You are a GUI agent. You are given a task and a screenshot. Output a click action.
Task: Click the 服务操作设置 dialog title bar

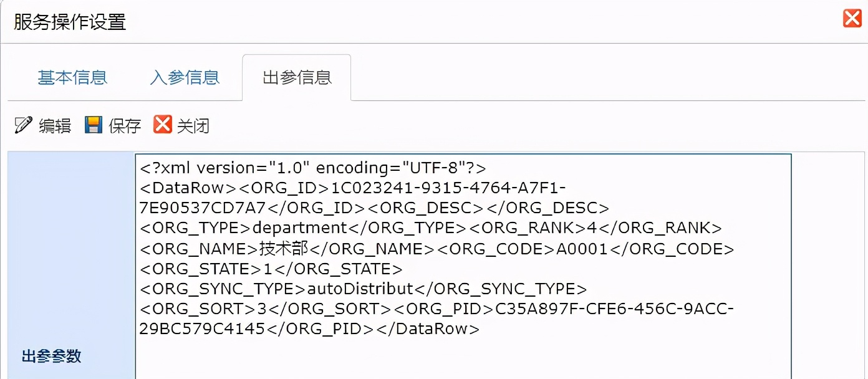pyautogui.click(x=69, y=21)
